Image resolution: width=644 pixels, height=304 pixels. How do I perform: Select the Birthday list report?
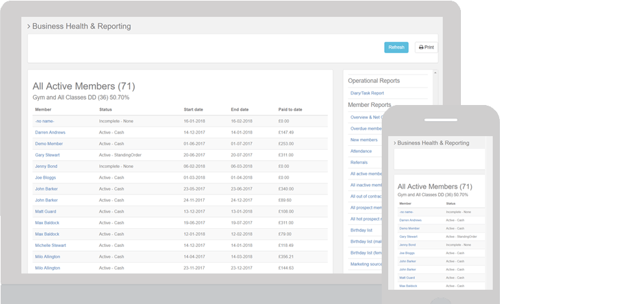point(362,230)
